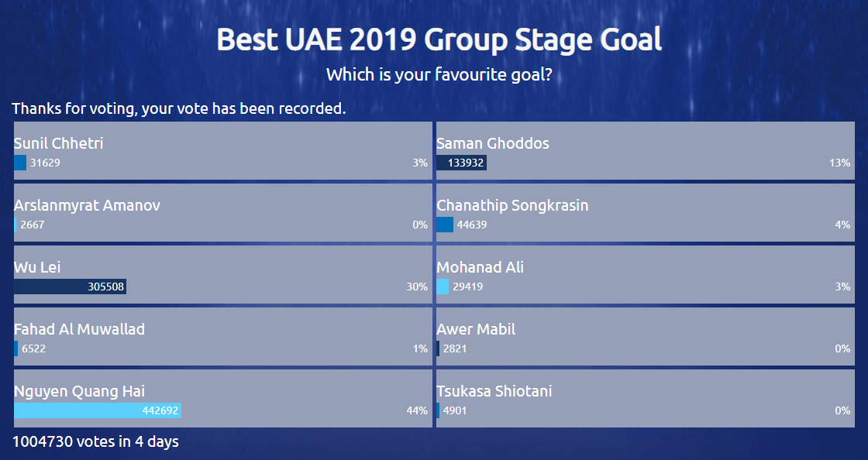Click the Saman Ghoddos result card
The width and height of the screenshot is (868, 460).
646,150
